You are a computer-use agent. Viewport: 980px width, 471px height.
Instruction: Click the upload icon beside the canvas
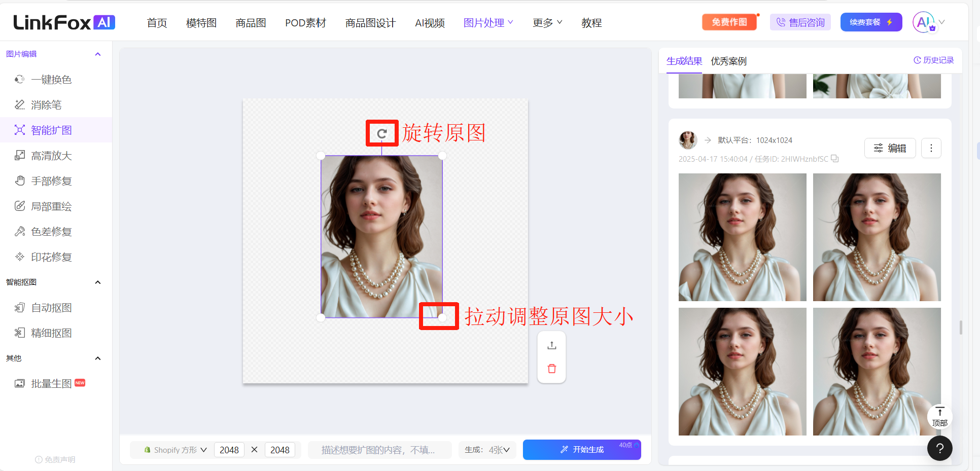tap(552, 346)
